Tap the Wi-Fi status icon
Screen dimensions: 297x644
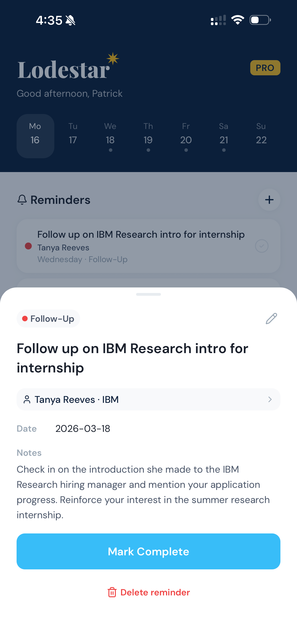click(238, 20)
